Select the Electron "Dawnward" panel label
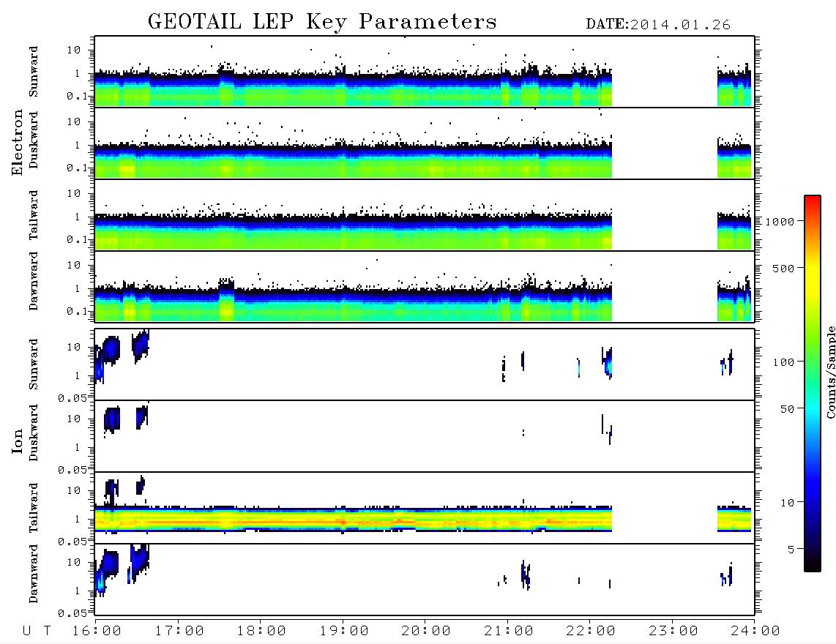836x644 pixels. 34,282
